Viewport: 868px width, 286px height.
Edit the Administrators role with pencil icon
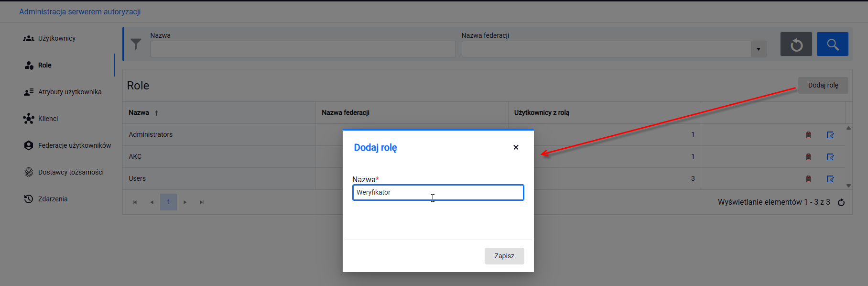click(830, 135)
